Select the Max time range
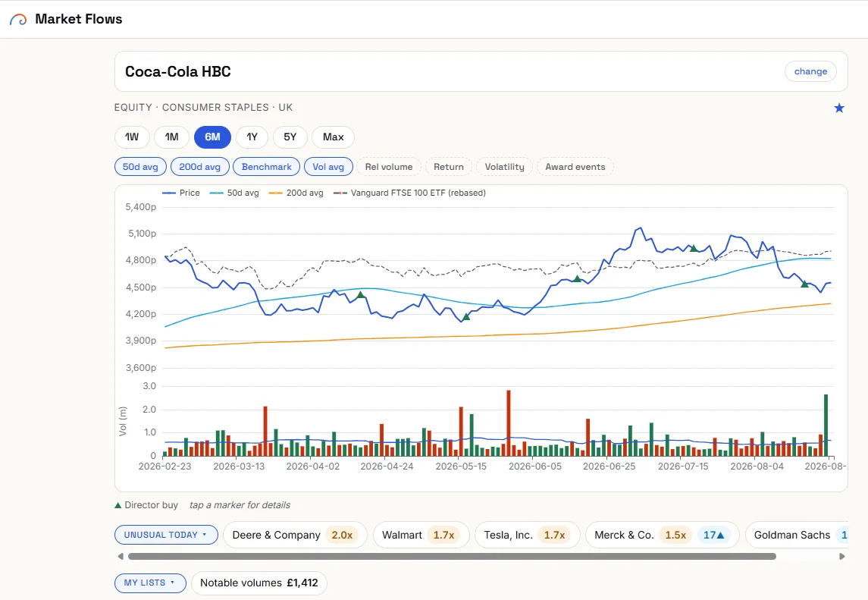Image resolution: width=868 pixels, height=600 pixels. coord(334,137)
